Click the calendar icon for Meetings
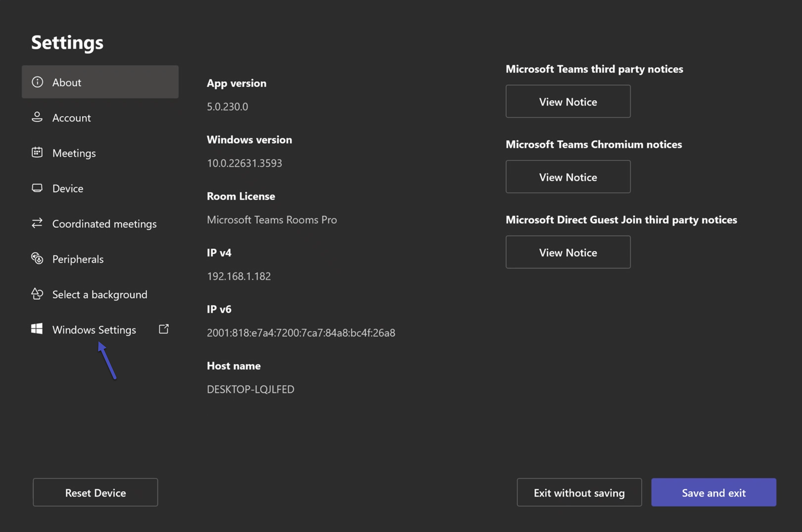The image size is (802, 532). point(37,152)
